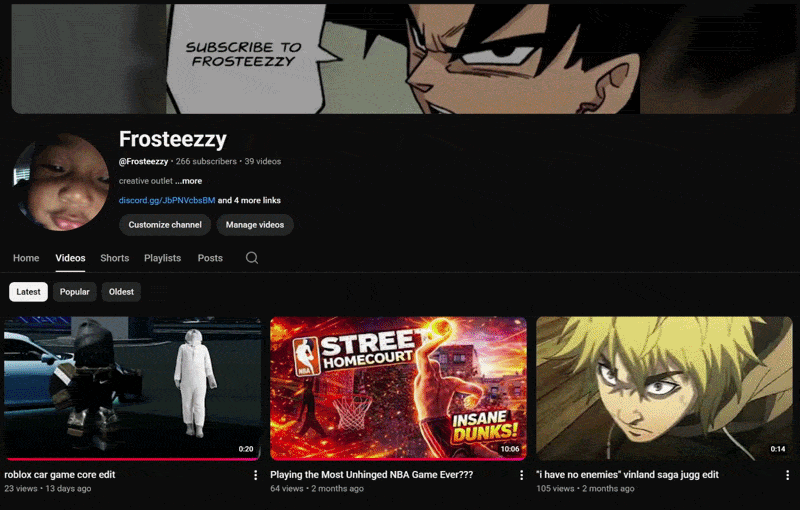The width and height of the screenshot is (800, 510).
Task: Open the discord.gg/JbPNVcbsBM link
Action: point(167,200)
